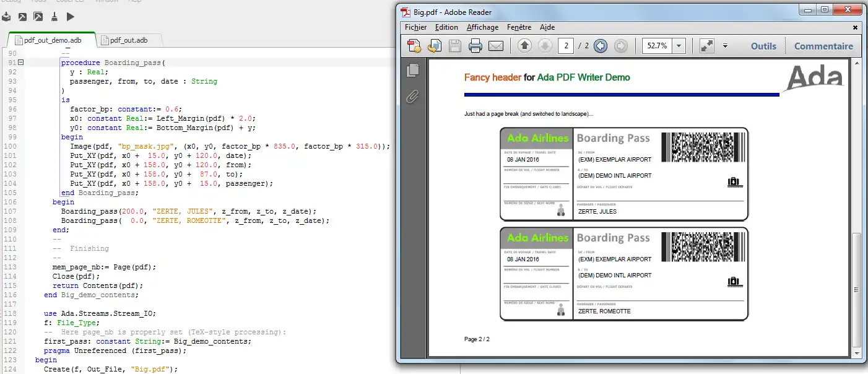Click the previous view blue circle arrow
This screenshot has width=868, height=374.
pos(600,46)
